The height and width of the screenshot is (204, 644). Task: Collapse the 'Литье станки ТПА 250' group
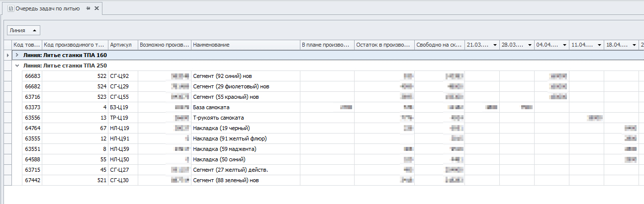(17, 66)
